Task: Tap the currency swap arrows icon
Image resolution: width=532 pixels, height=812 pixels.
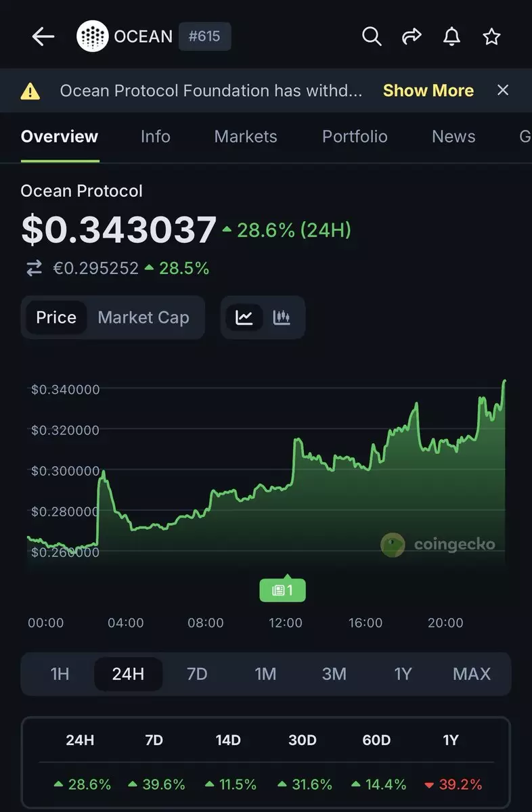Action: pyautogui.click(x=34, y=269)
